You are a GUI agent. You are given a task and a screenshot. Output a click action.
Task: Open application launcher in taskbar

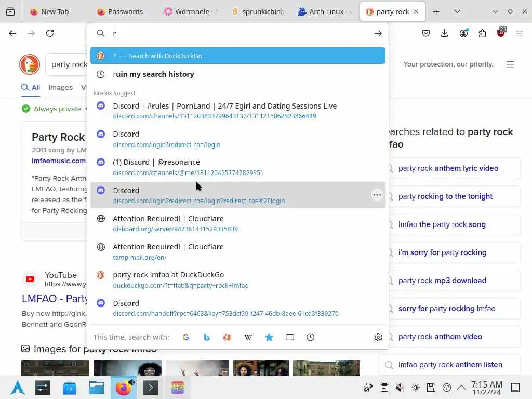18,388
